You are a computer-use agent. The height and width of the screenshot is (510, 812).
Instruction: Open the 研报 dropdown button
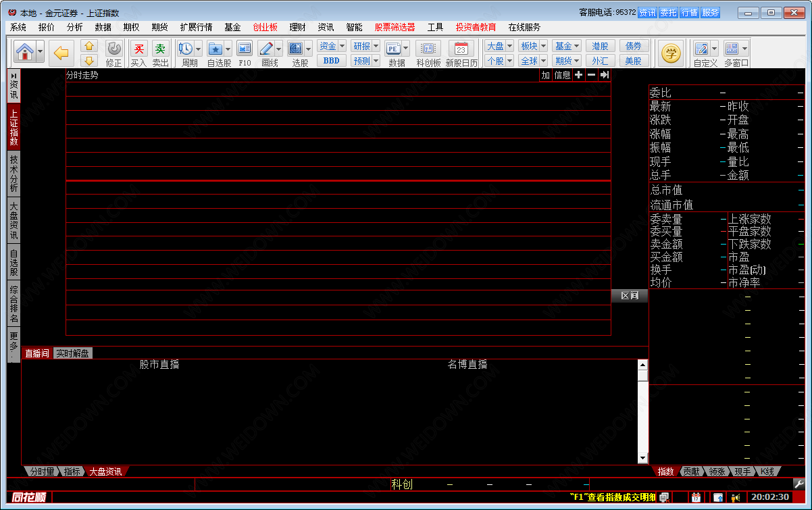pos(365,46)
